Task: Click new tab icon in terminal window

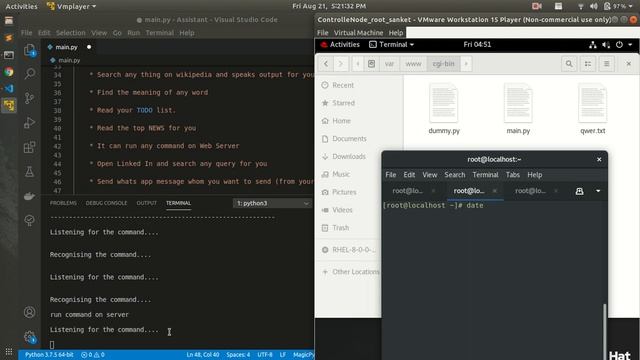Action: pyautogui.click(x=579, y=191)
